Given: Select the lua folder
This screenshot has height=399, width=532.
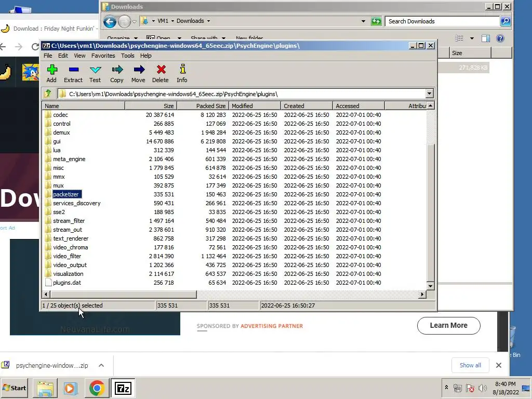Looking at the screenshot, I should pyautogui.click(x=57, y=150).
